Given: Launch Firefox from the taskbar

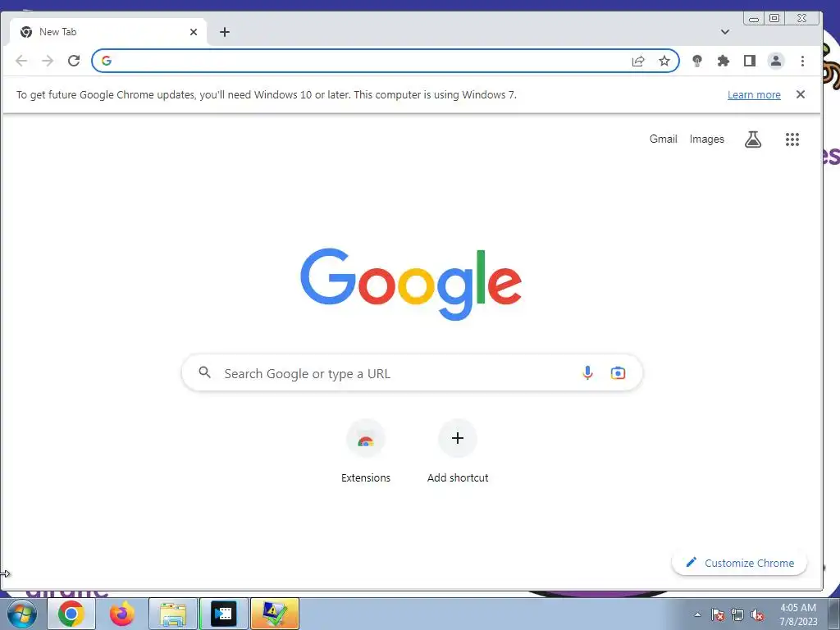Looking at the screenshot, I should (x=122, y=614).
